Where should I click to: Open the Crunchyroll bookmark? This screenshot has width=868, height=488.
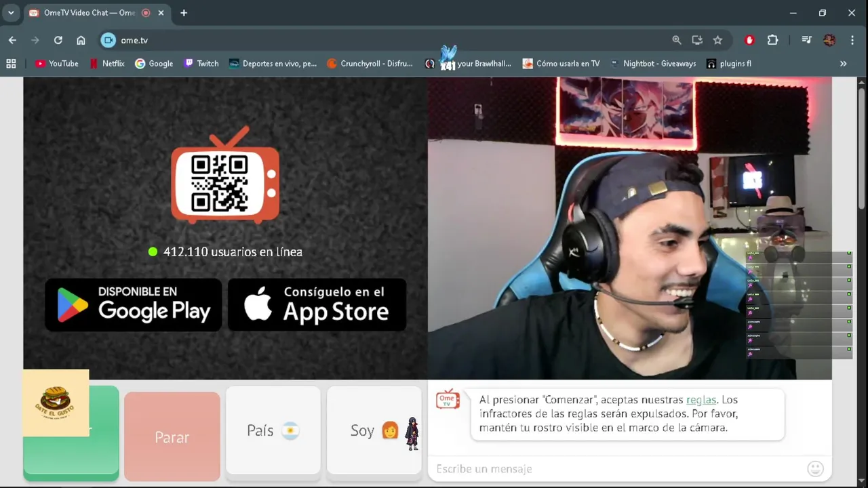click(370, 64)
